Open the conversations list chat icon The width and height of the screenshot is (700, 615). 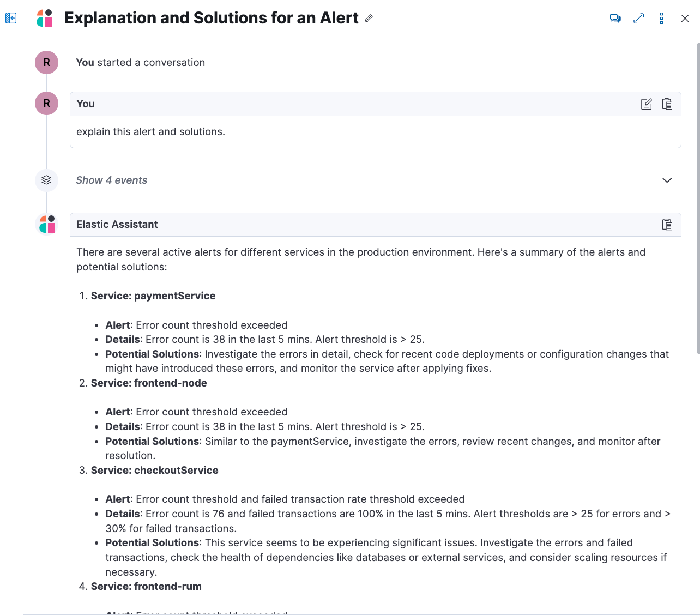pos(615,19)
